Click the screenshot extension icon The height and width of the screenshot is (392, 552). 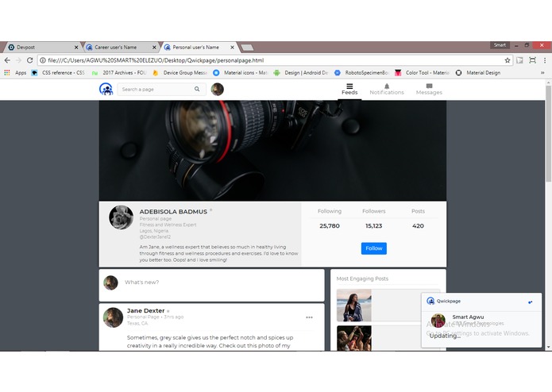(x=533, y=60)
